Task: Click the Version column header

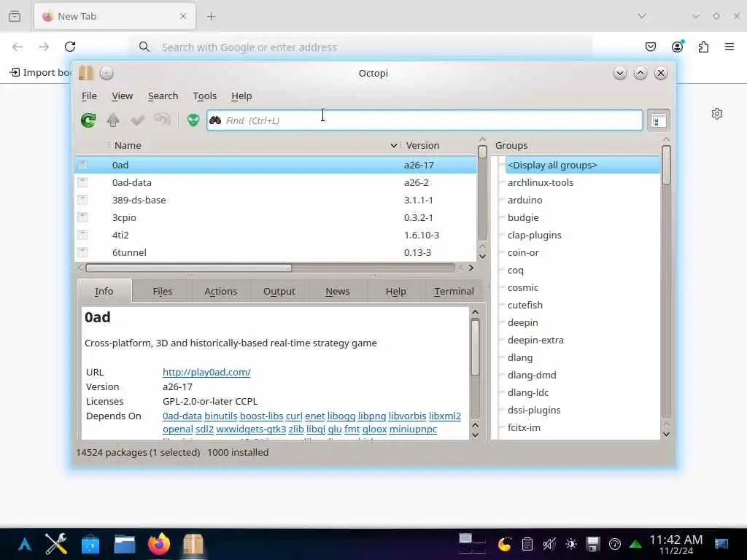Action: point(422,145)
